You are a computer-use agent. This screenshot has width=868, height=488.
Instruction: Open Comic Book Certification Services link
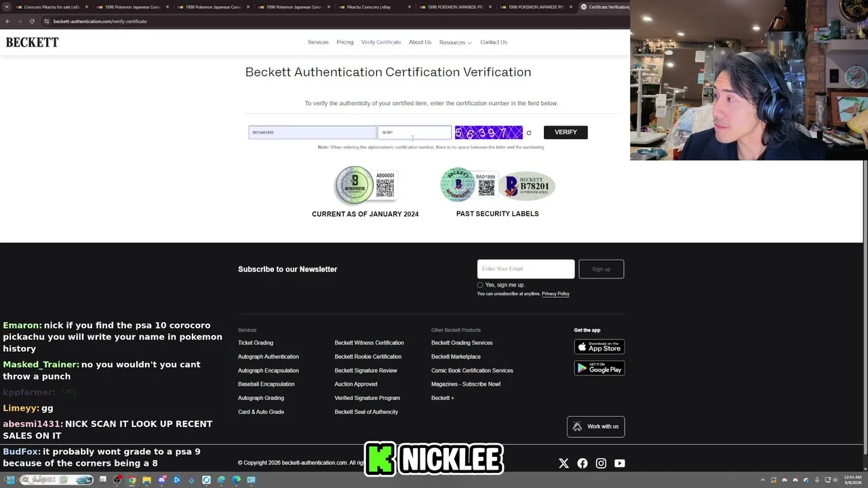(472, 371)
